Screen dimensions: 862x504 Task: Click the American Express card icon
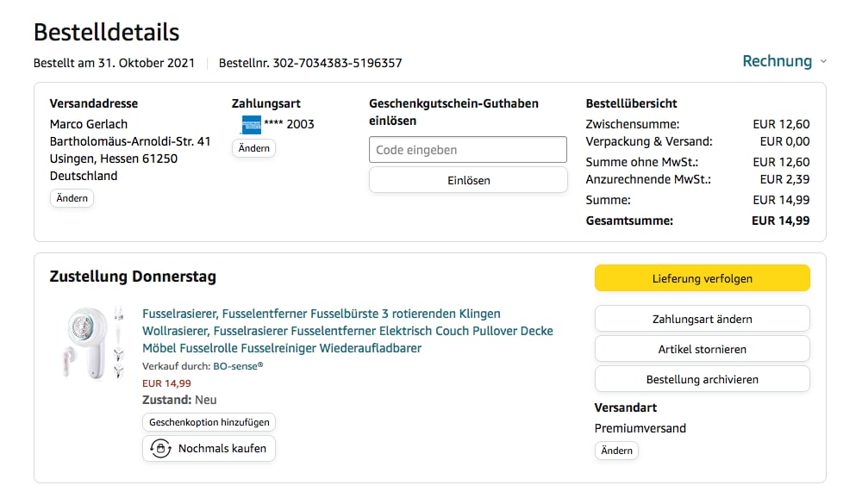point(252,124)
